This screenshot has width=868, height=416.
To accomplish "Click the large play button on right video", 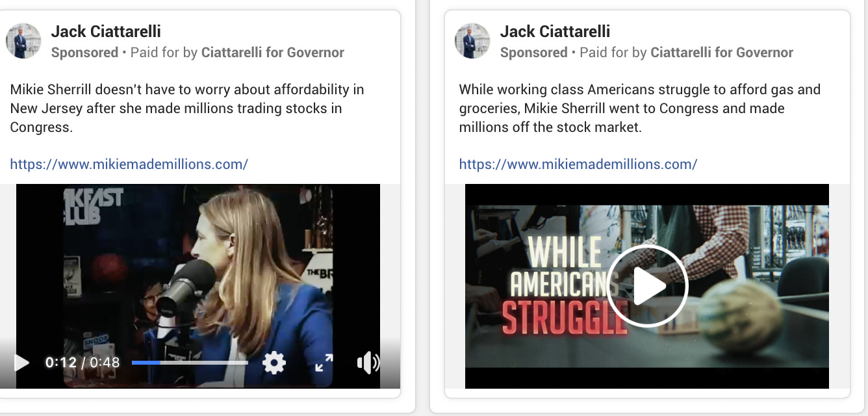I will (x=647, y=286).
